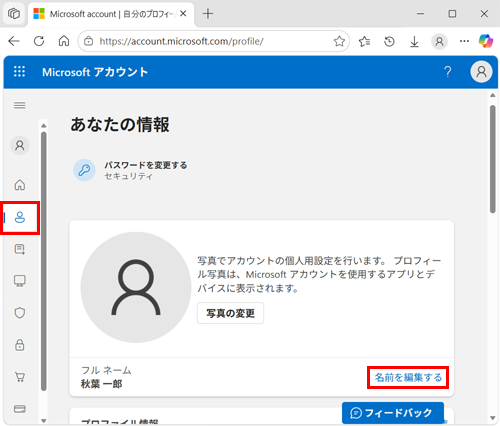Click the フル ネーム label
This screenshot has width=500, height=426.
click(106, 370)
